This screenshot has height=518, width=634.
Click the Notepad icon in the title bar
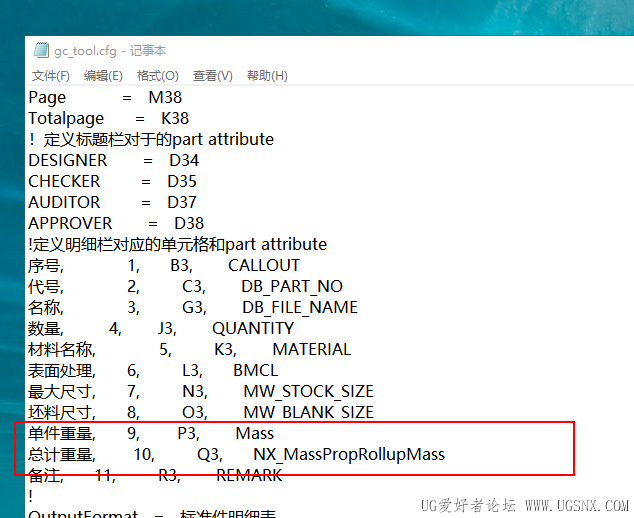coord(42,50)
